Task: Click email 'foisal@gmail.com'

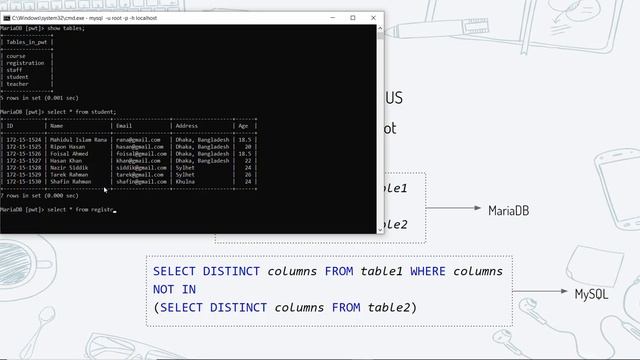Action: point(141,153)
